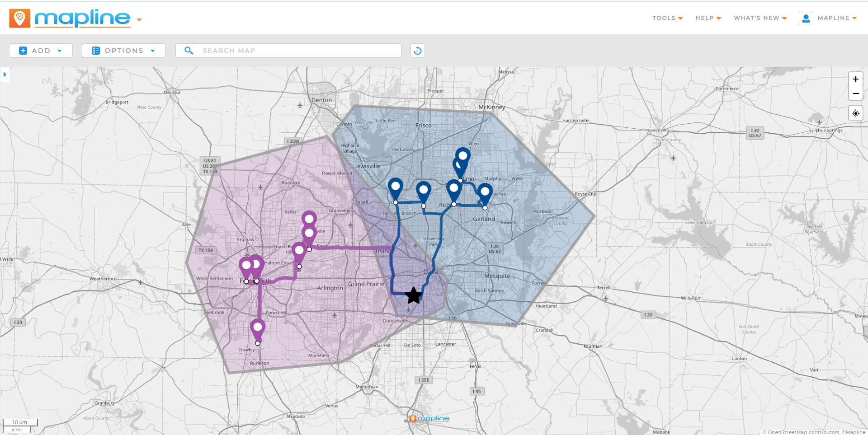This screenshot has height=435, width=868.
Task: Open the Add dropdown
Action: [x=41, y=51]
